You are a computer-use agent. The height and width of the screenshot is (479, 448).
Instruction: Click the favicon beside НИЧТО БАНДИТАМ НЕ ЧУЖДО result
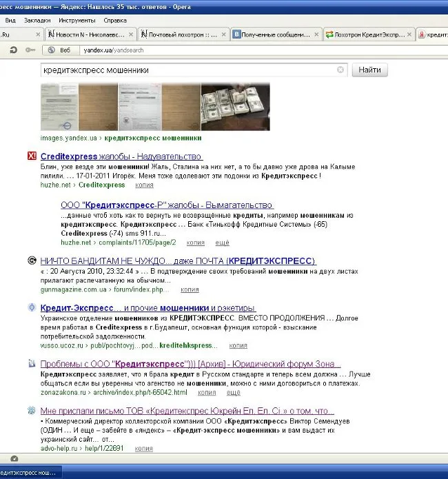point(32,261)
